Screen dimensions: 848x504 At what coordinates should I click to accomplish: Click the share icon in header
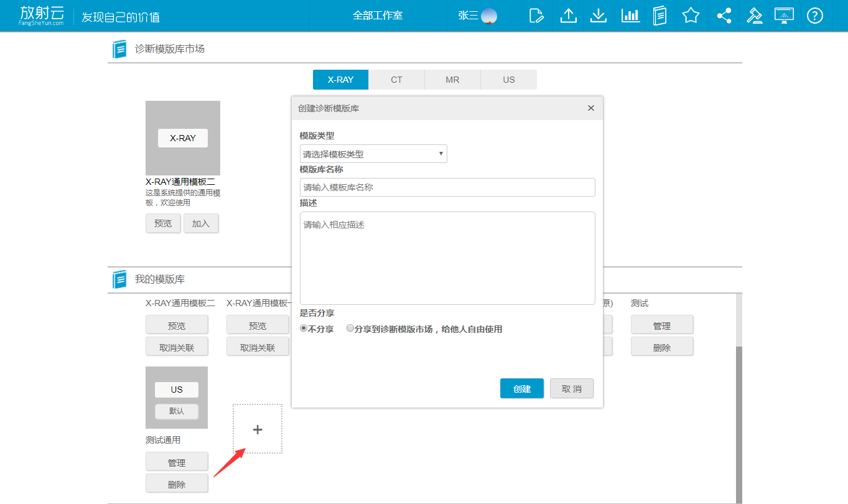(x=724, y=16)
